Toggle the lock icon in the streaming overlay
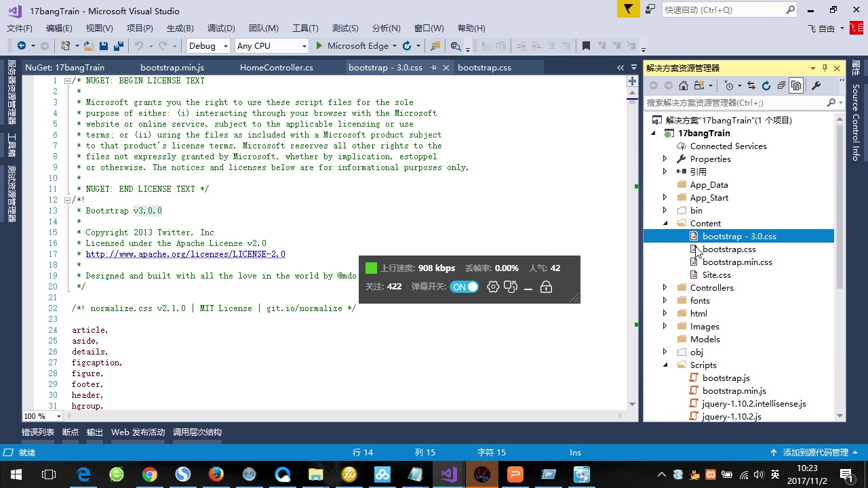Image resolution: width=868 pixels, height=488 pixels. click(546, 287)
